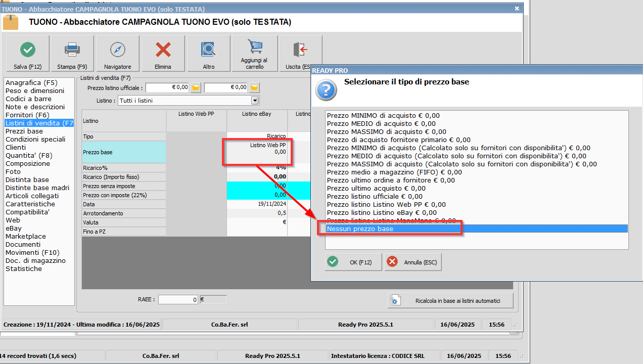This screenshot has width=643, height=364.
Task: Open the Navigatore compass tool
Action: 117,54
